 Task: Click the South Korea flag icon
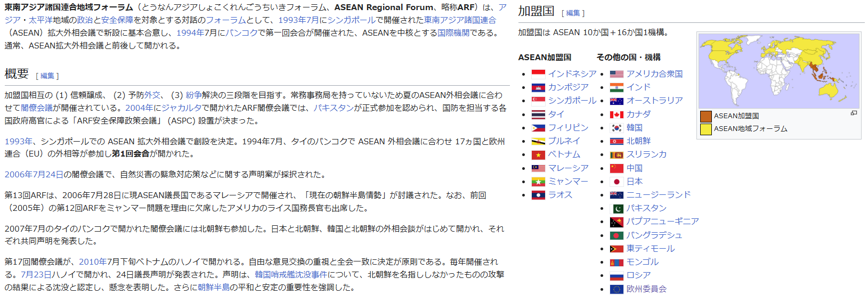coord(616,128)
